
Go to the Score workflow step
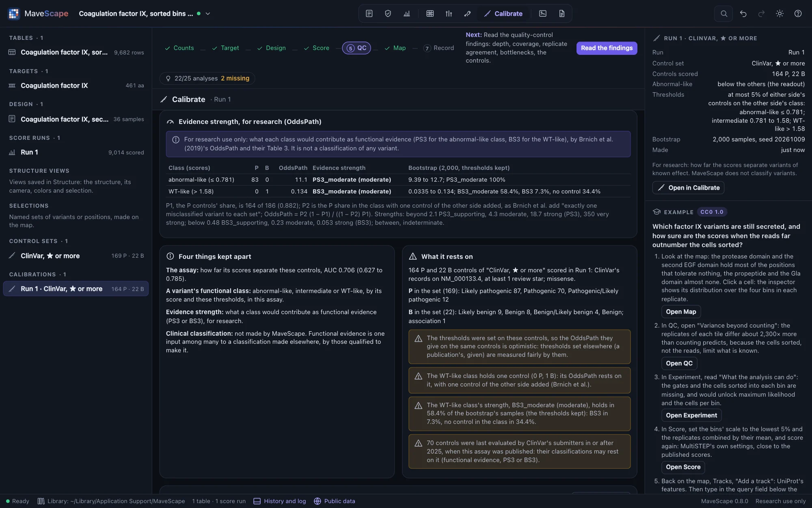tap(317, 48)
